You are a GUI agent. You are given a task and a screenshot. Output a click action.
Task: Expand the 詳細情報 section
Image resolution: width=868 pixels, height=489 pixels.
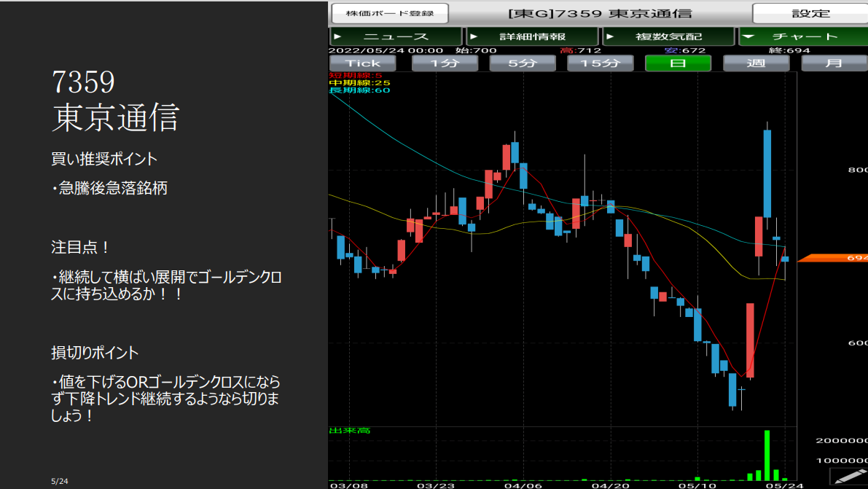pos(532,36)
